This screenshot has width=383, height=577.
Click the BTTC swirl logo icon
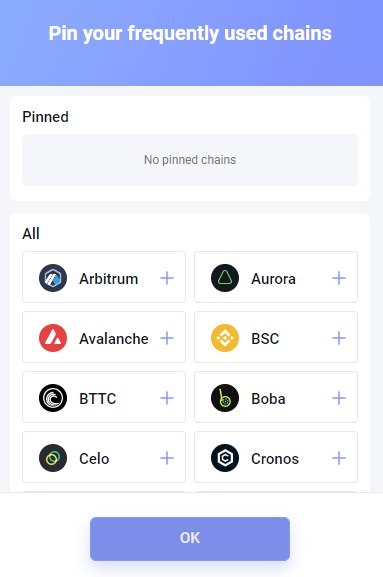coord(53,398)
